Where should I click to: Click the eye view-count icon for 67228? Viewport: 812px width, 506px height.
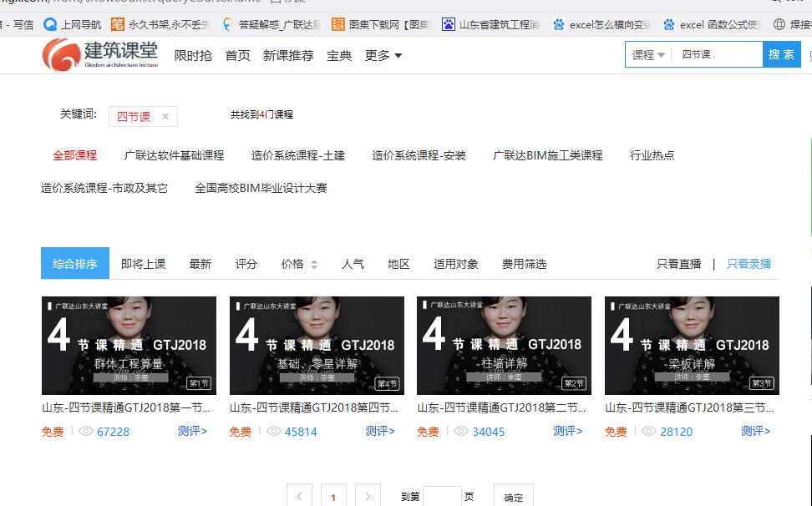click(x=85, y=431)
